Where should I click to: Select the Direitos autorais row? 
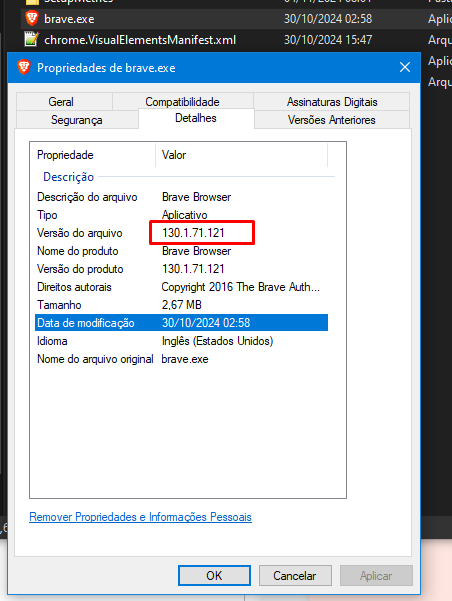pyautogui.click(x=181, y=287)
